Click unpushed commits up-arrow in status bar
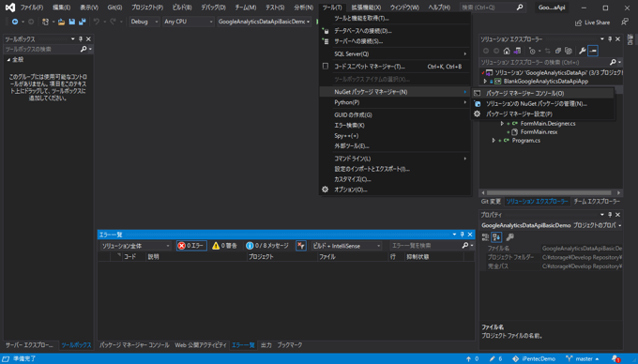 (469, 358)
